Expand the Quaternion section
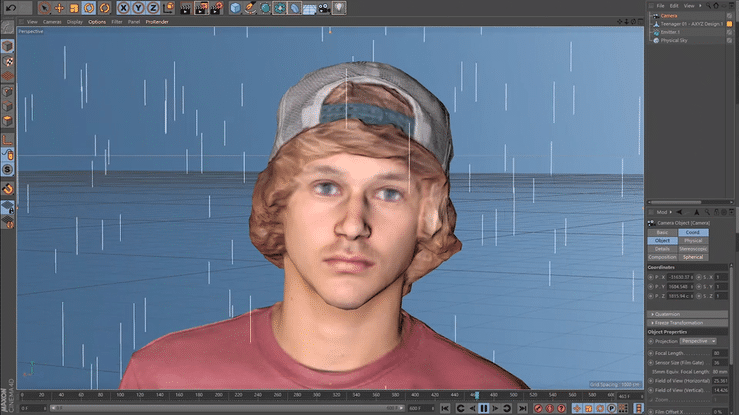The width and height of the screenshot is (739, 415). 688,314
